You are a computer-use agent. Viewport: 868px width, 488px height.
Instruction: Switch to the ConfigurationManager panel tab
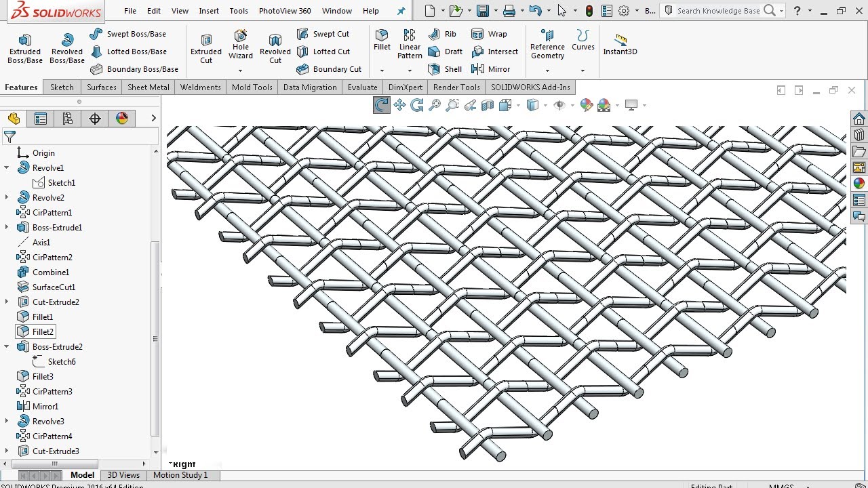68,119
